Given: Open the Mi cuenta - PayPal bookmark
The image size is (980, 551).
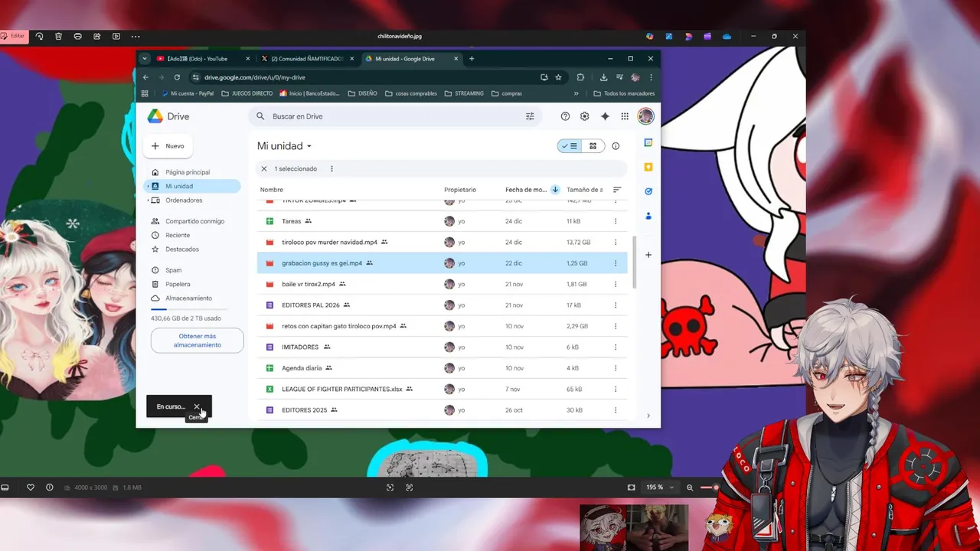Looking at the screenshot, I should tap(188, 93).
